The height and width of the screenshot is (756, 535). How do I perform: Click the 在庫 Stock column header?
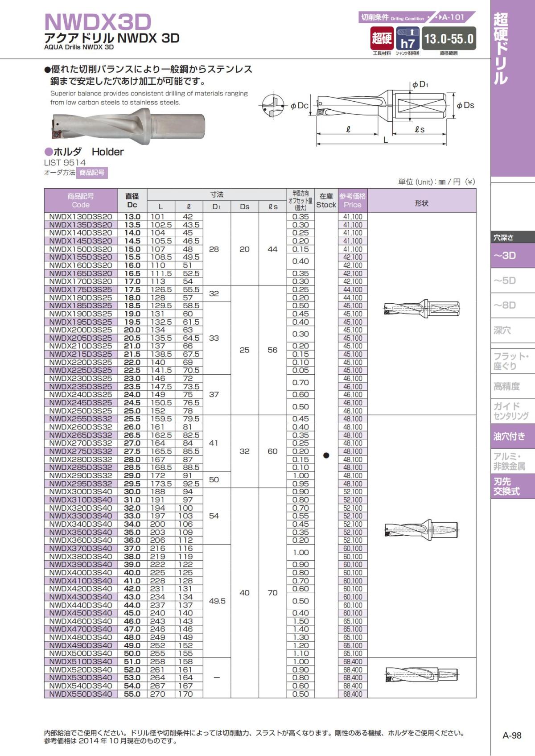pyautogui.click(x=326, y=201)
